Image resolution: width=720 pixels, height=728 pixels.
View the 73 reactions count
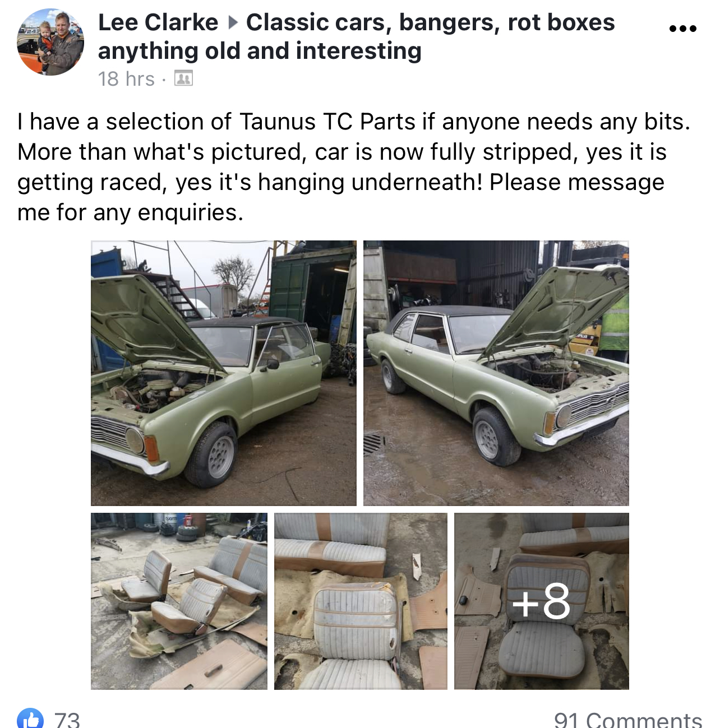(x=67, y=720)
